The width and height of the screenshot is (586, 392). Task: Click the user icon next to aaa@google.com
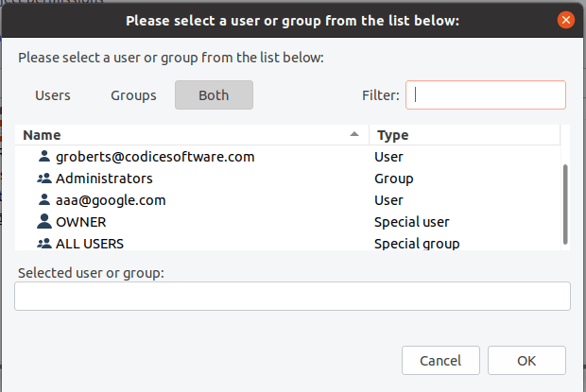pos(44,200)
